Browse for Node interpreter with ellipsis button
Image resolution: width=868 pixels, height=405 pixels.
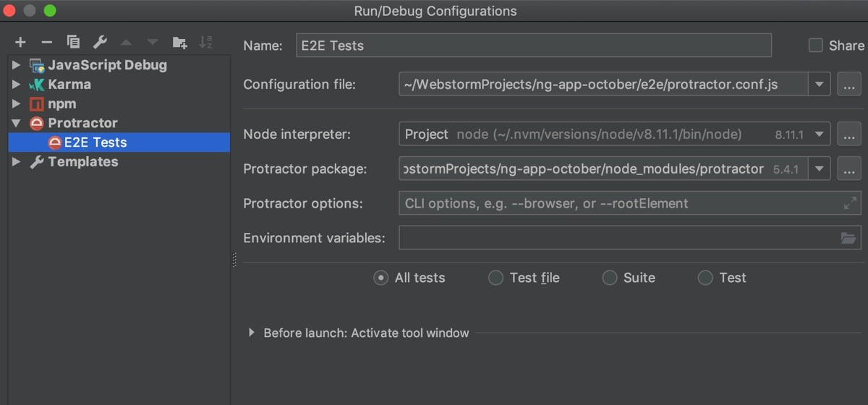849,134
